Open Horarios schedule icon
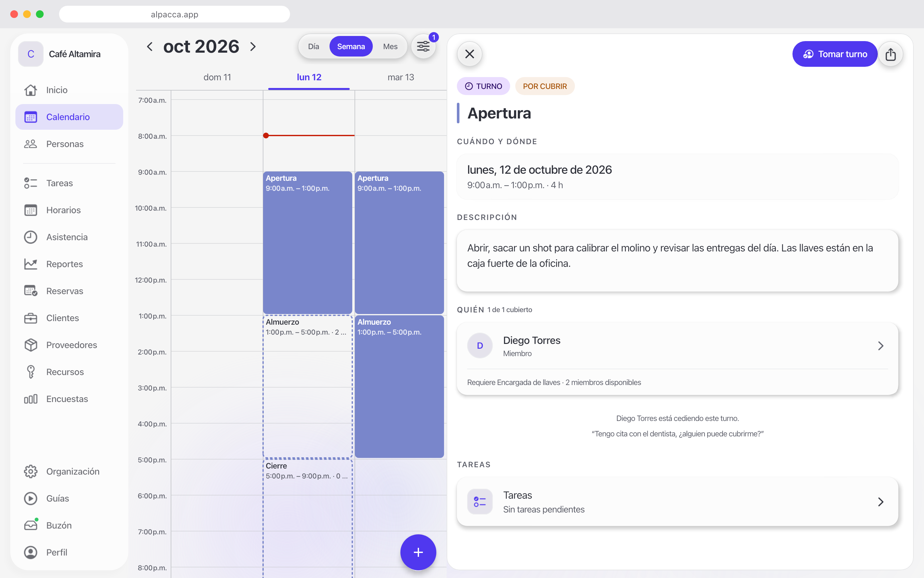This screenshot has width=924, height=578. pyautogui.click(x=30, y=210)
